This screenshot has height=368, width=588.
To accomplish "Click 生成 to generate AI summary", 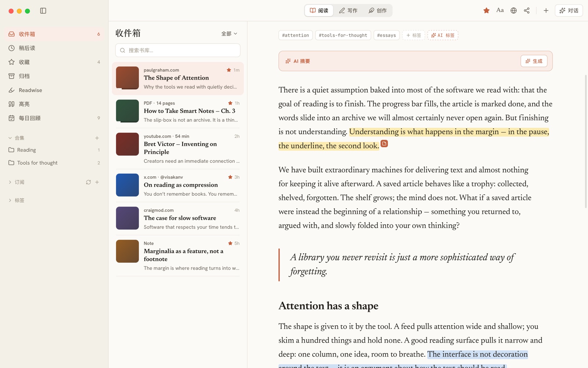I will coord(534,61).
